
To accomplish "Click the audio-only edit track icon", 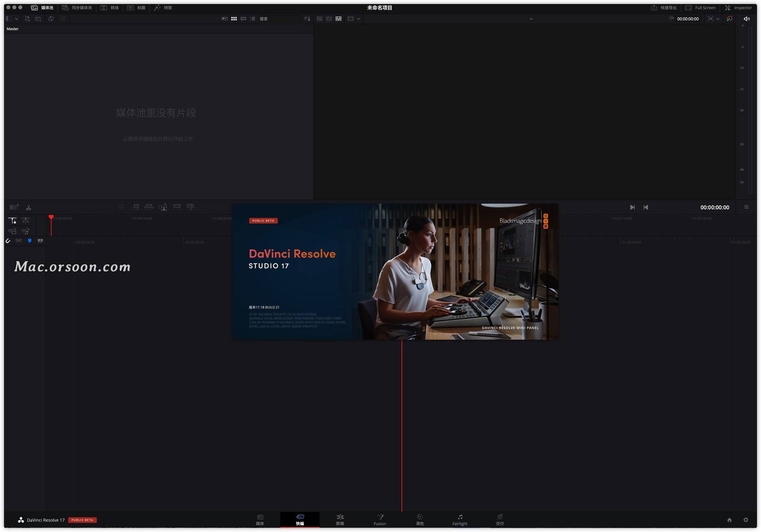I will [25, 231].
